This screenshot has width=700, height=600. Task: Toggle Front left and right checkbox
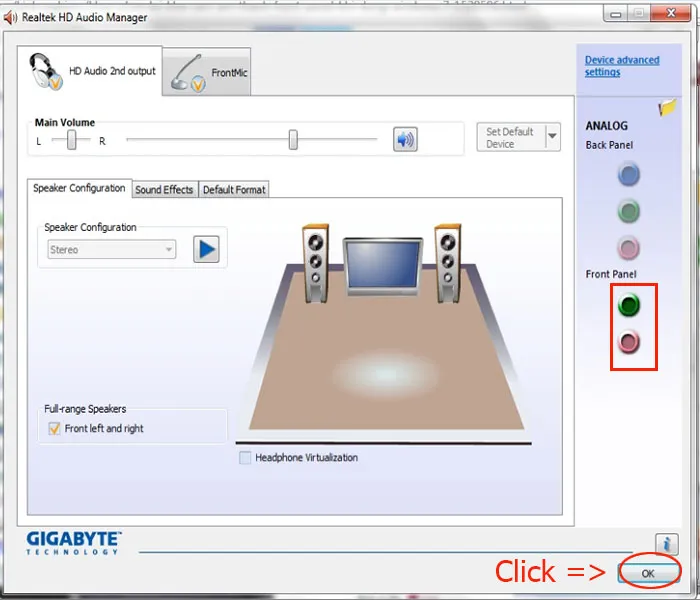point(55,428)
